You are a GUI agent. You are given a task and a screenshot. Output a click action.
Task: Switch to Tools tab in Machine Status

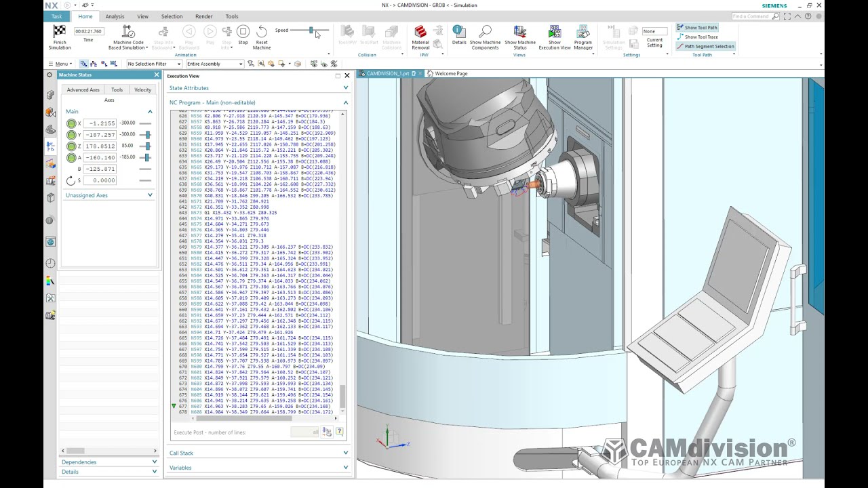pos(117,89)
